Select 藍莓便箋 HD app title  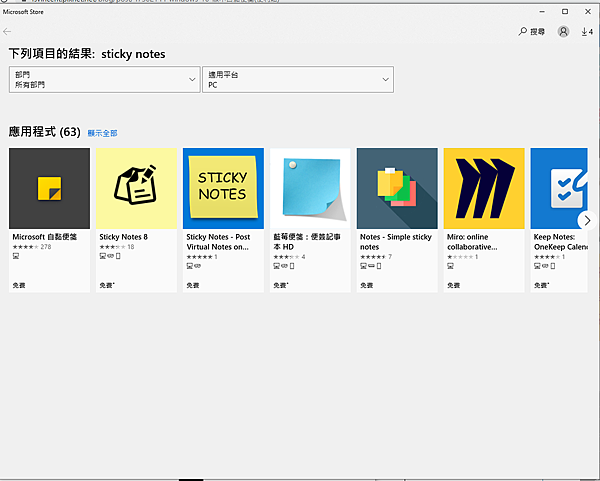[307, 242]
